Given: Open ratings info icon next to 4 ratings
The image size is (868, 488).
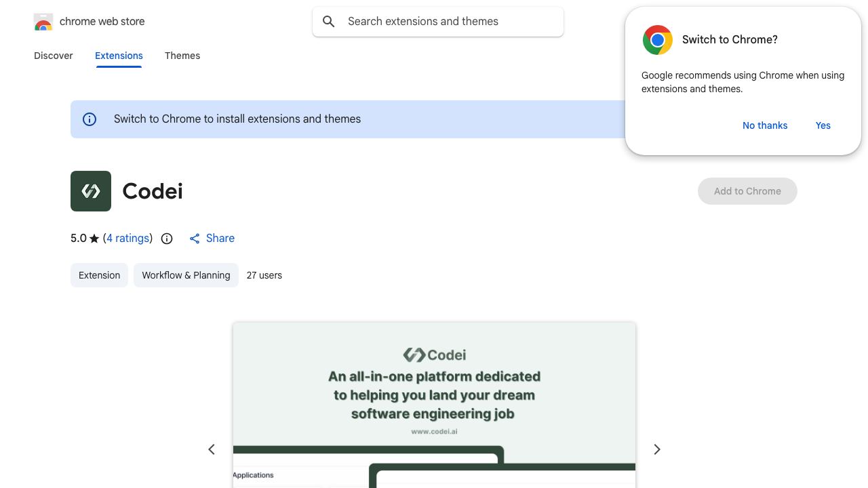Looking at the screenshot, I should (167, 239).
